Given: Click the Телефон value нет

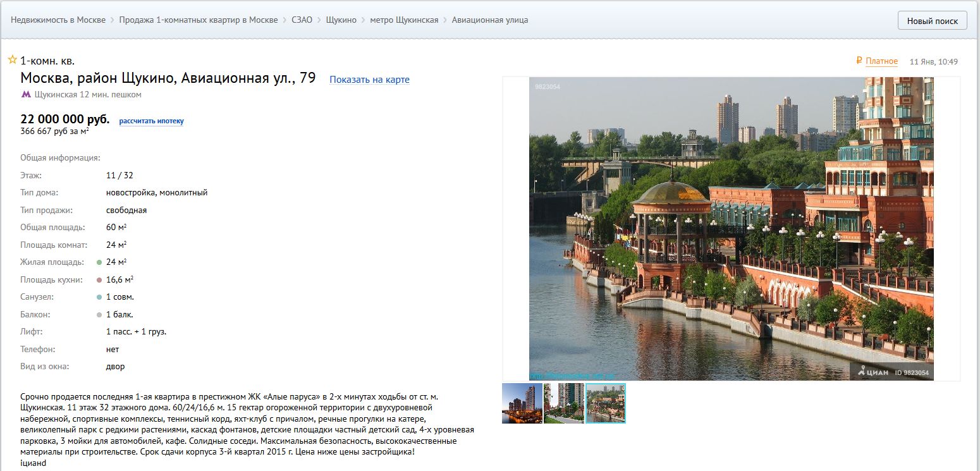Looking at the screenshot, I should pyautogui.click(x=113, y=349).
